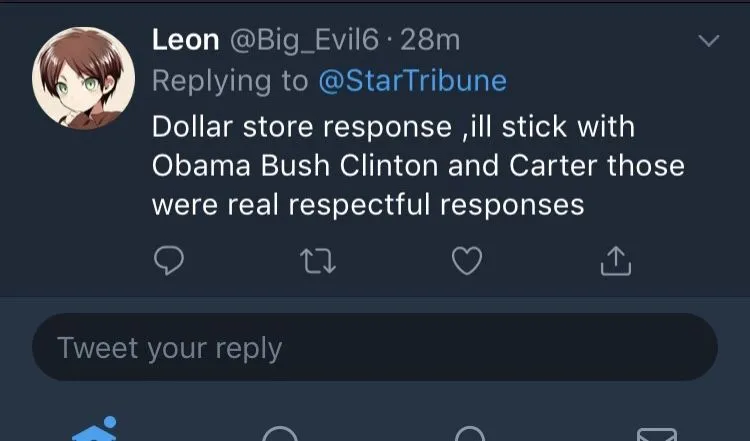The width and height of the screenshot is (750, 441).
Task: Go to the Home tab
Action: tap(94, 432)
